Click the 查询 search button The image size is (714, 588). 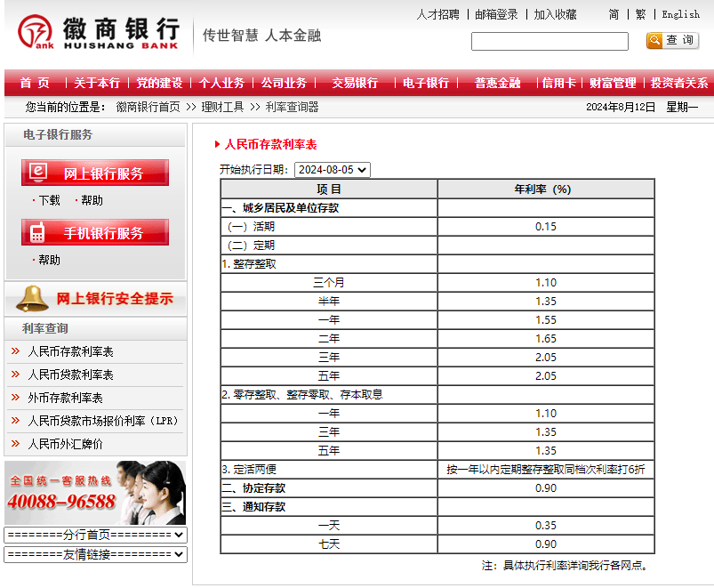[672, 41]
